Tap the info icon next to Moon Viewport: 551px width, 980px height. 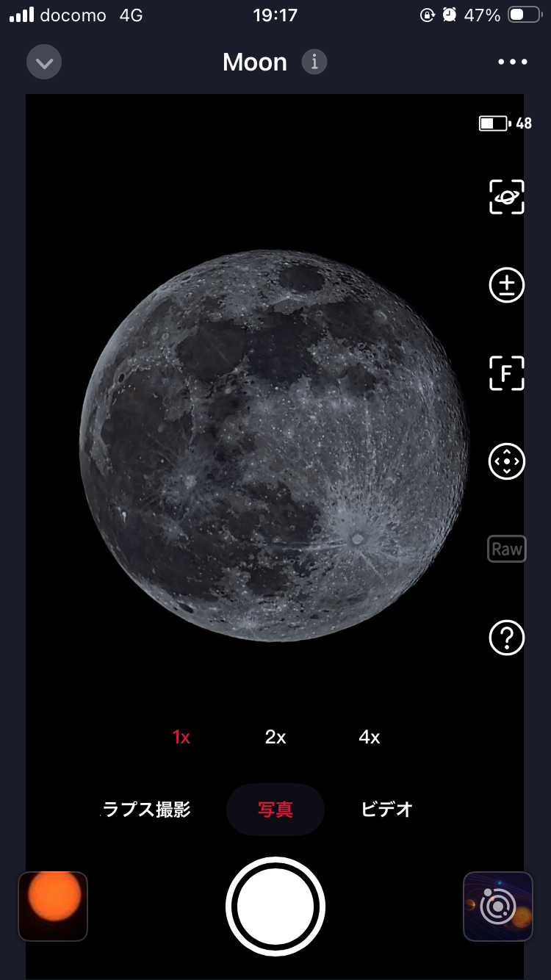[314, 62]
